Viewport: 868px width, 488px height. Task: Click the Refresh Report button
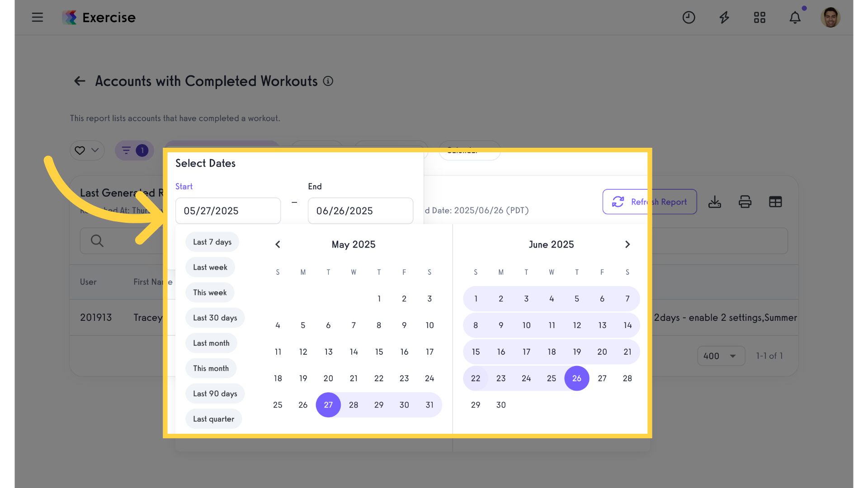pyautogui.click(x=650, y=202)
